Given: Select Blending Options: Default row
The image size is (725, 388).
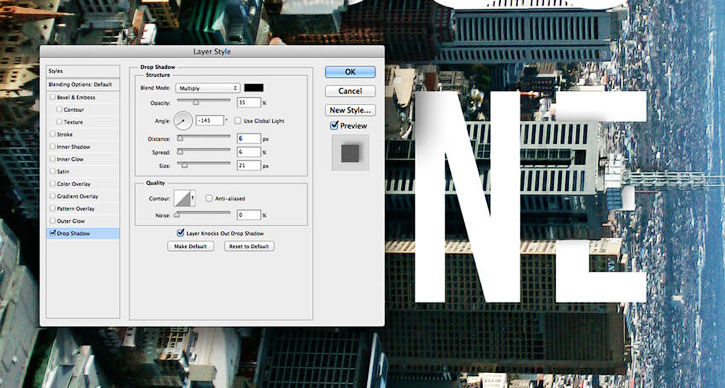Looking at the screenshot, I should pyautogui.click(x=83, y=85).
